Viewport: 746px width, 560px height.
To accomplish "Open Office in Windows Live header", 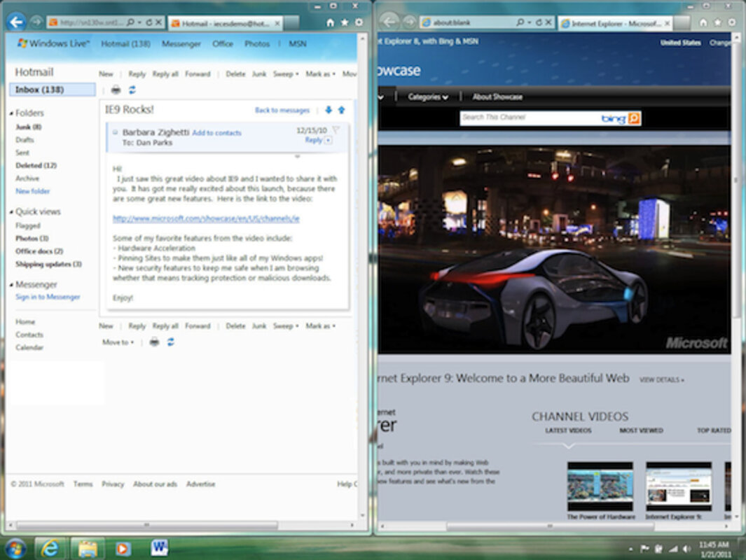I will click(x=223, y=43).
